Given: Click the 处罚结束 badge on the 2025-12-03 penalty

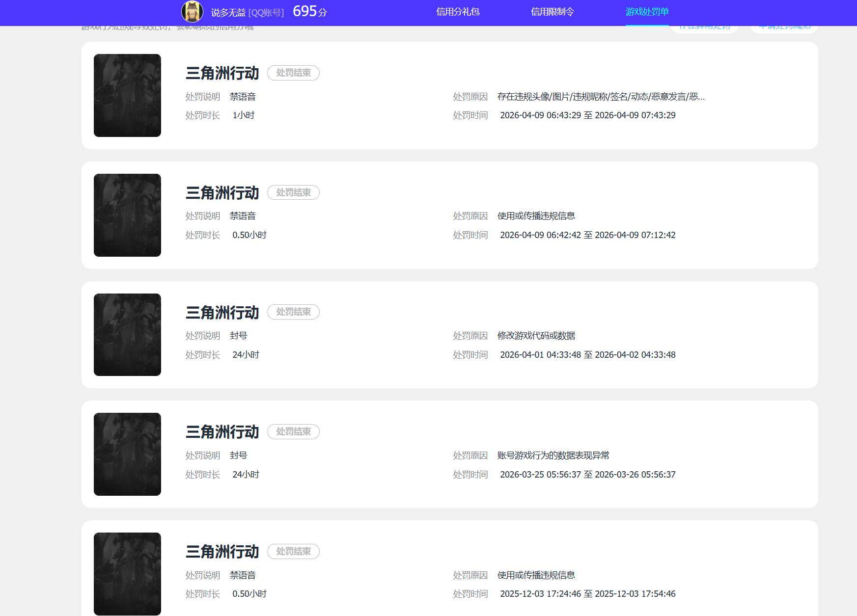Looking at the screenshot, I should (x=293, y=551).
